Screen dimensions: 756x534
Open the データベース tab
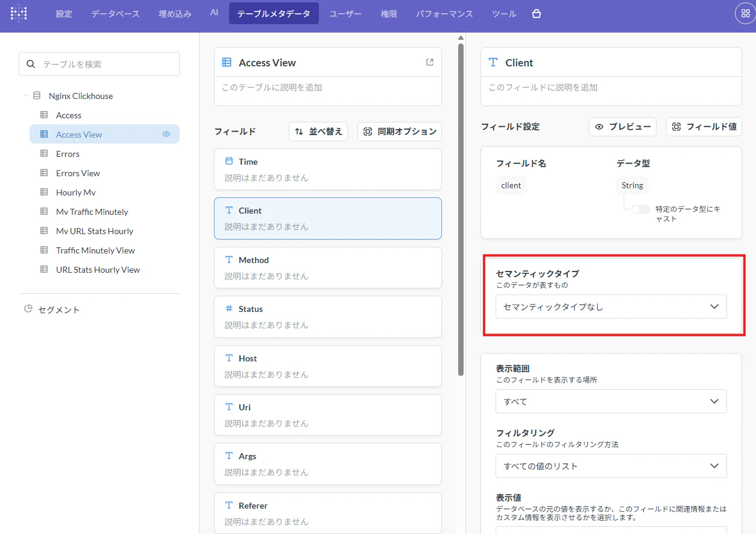115,13
